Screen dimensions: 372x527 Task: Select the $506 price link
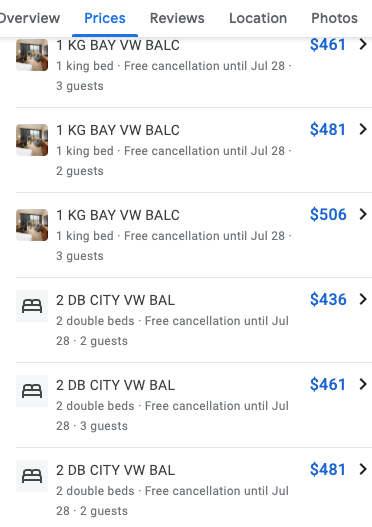tap(328, 214)
